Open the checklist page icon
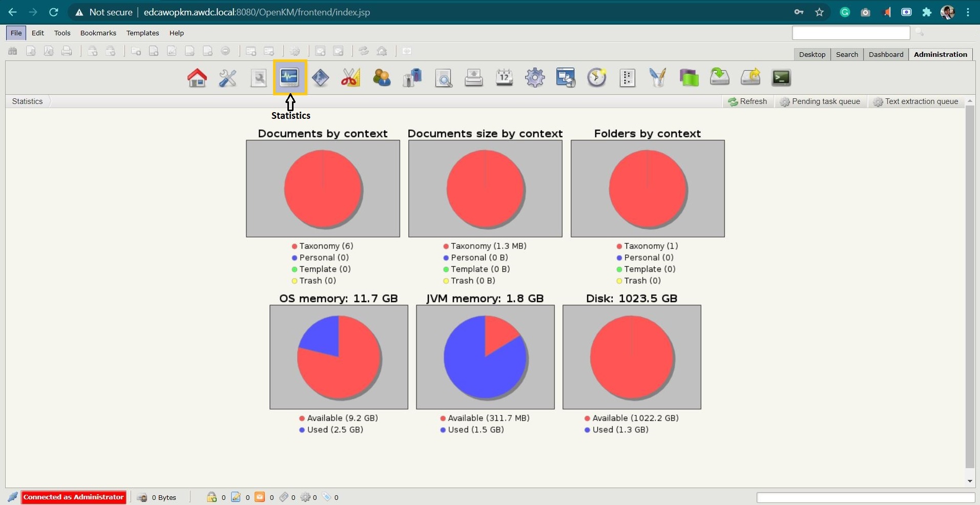 (628, 78)
